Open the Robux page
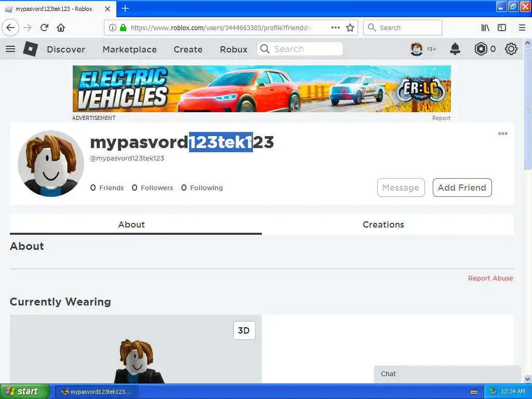532x399 pixels. pos(234,49)
